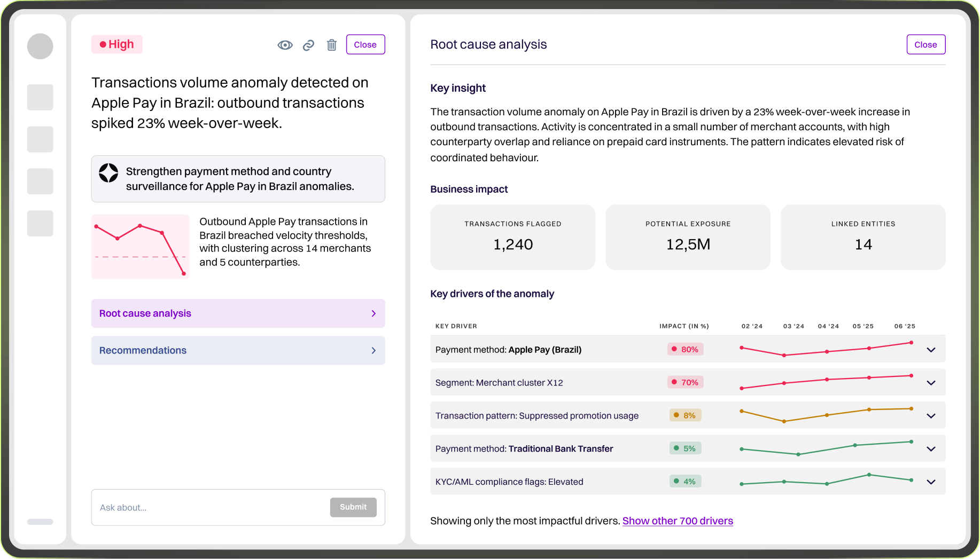Click the AI suggestion star icon
980x559 pixels.
click(108, 173)
